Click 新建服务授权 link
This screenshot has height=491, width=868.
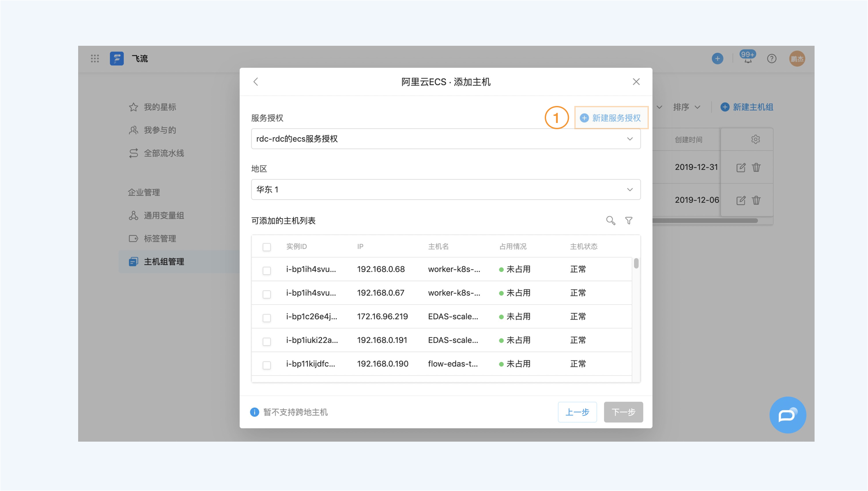coord(611,118)
